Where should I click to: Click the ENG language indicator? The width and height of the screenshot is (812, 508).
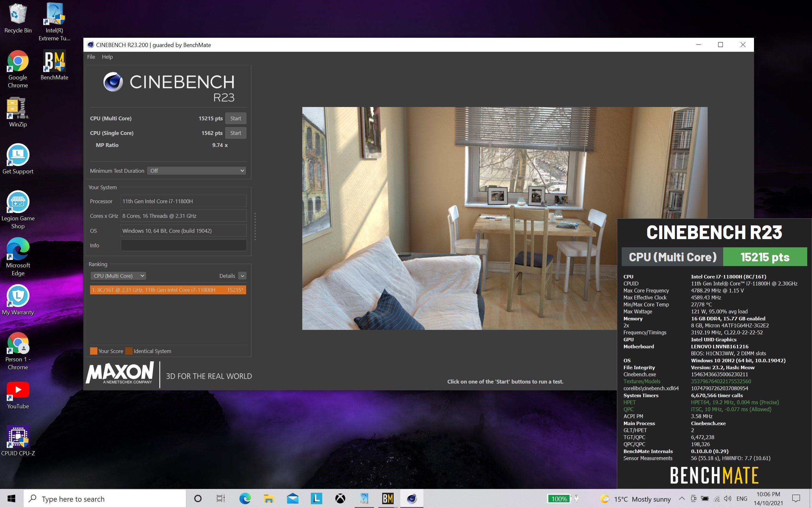click(742, 498)
